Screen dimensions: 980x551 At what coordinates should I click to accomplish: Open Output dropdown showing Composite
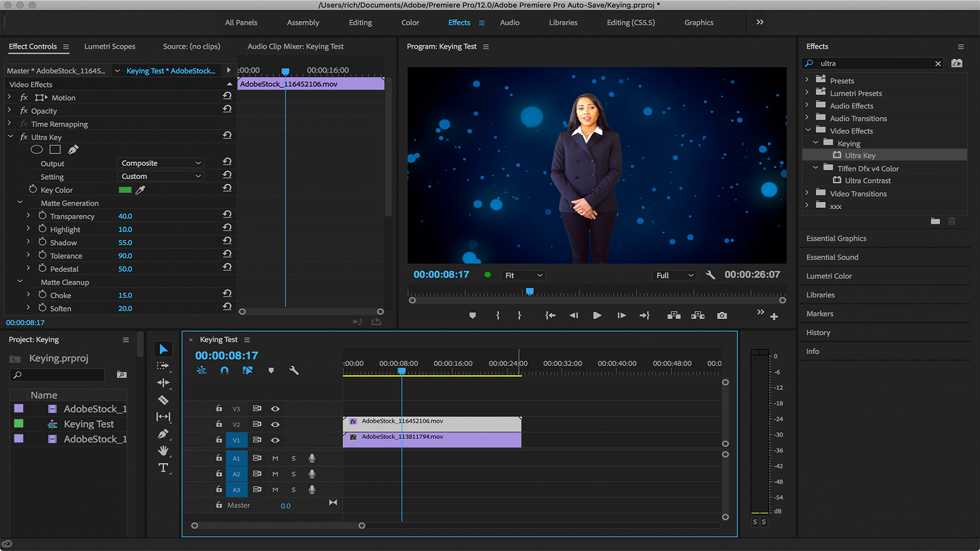click(161, 163)
